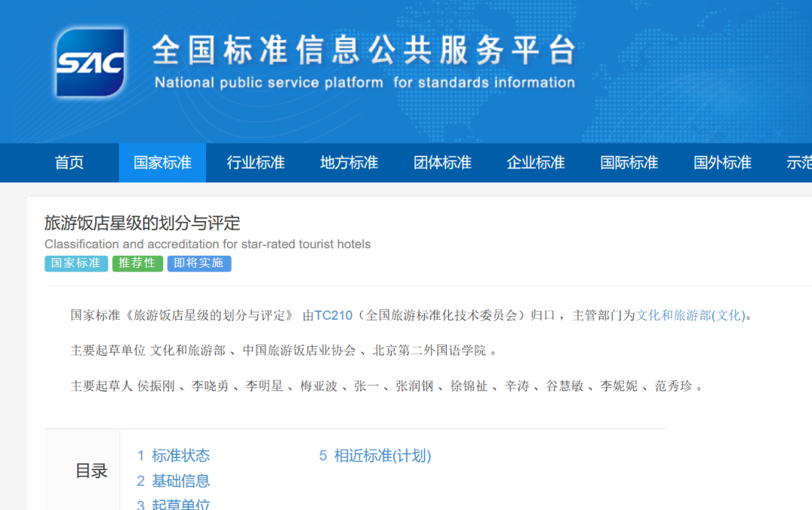The height and width of the screenshot is (510, 812).
Task: Click the partially visible 示范 nav item
Action: tap(798, 162)
